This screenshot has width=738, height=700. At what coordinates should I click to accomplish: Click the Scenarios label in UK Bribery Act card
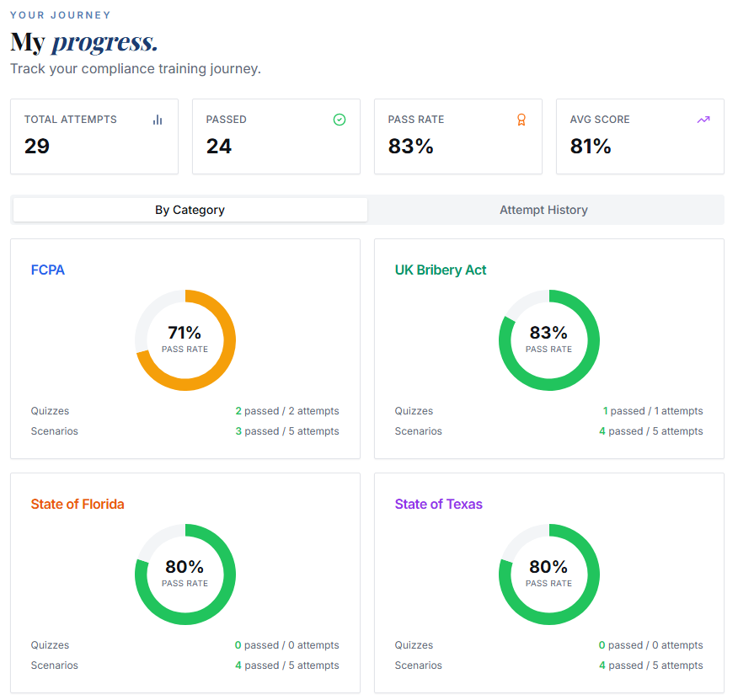[x=419, y=431]
